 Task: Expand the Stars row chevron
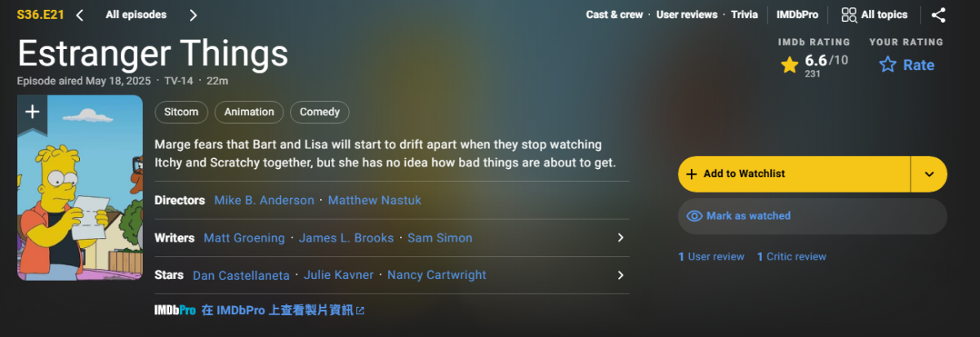(x=621, y=275)
